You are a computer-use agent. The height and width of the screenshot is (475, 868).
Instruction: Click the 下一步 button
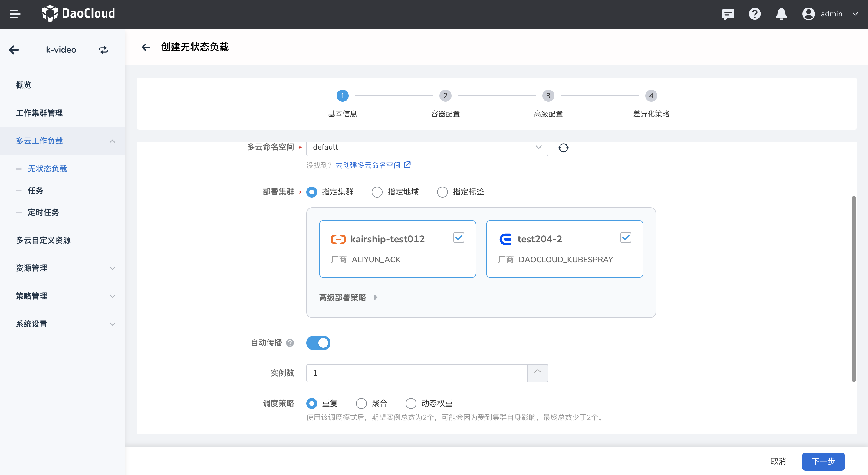823,461
